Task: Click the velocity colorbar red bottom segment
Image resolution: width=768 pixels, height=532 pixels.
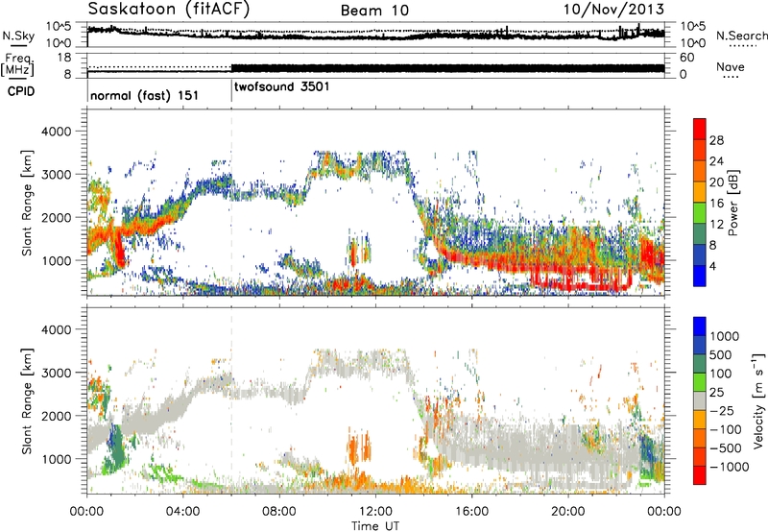Action: coord(700,475)
